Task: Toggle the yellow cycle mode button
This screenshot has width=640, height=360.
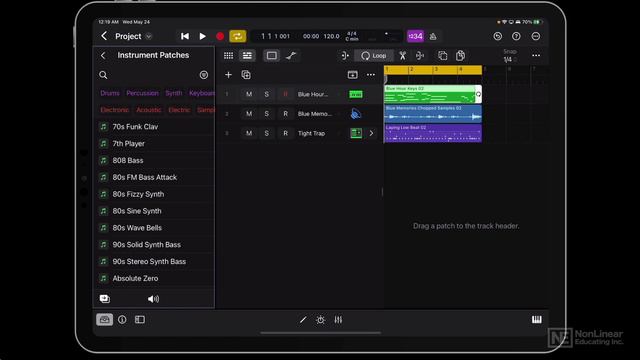Action: [238, 36]
